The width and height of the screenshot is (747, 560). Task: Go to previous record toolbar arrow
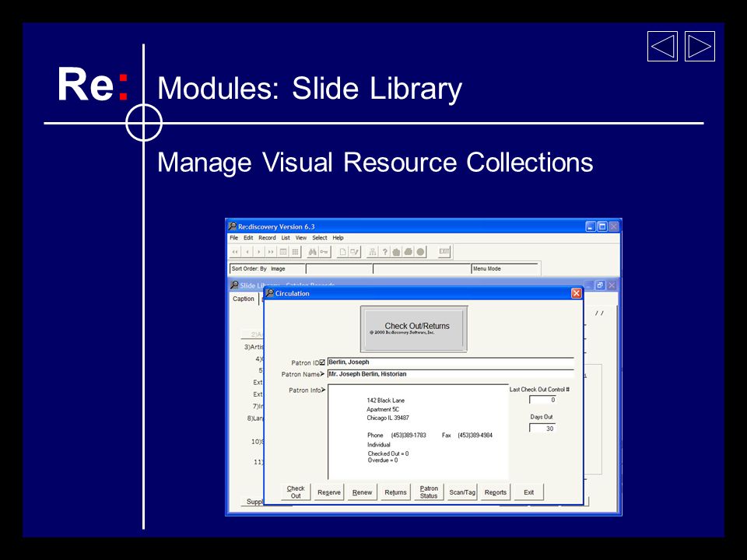pos(247,252)
